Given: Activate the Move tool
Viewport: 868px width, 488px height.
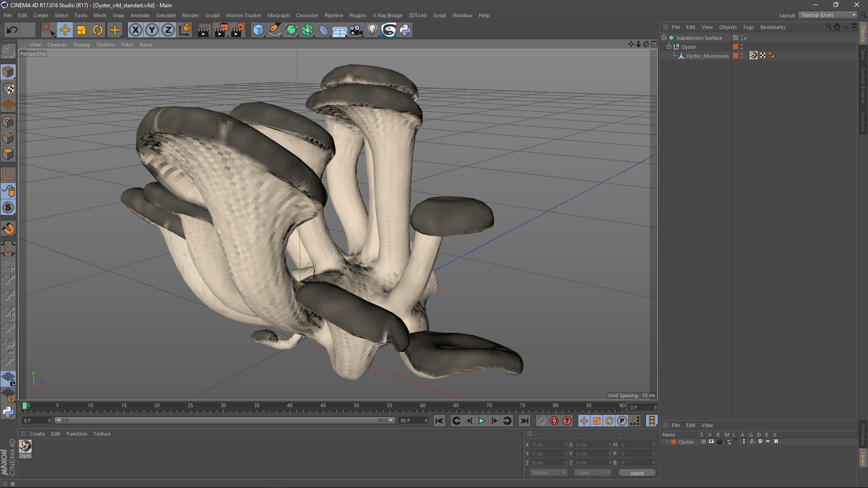Looking at the screenshot, I should 65,30.
